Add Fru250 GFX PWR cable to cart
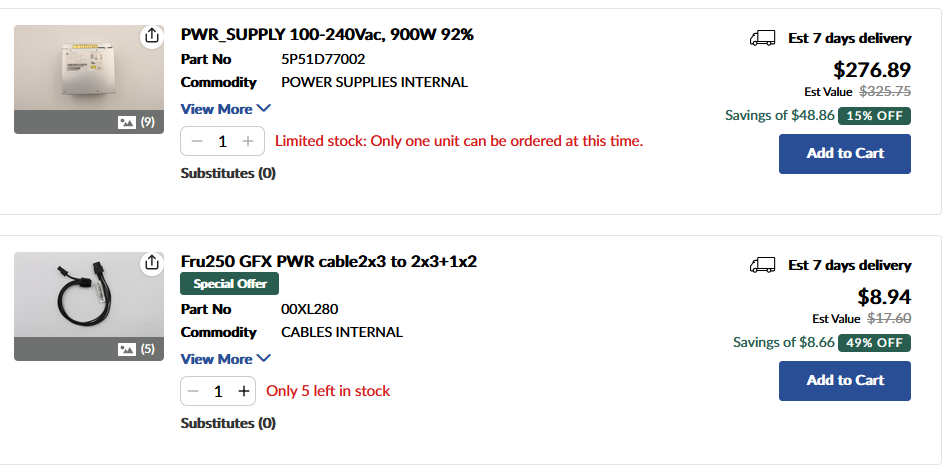 pos(844,380)
